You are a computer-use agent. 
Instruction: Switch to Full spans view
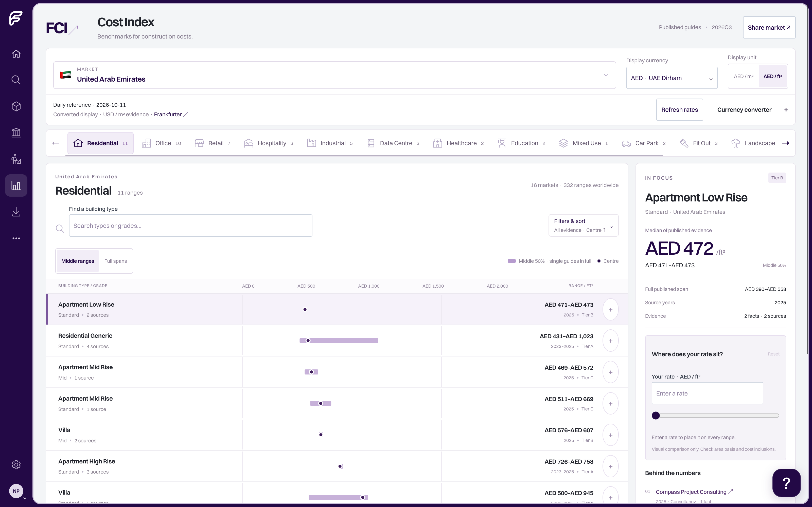tap(115, 261)
